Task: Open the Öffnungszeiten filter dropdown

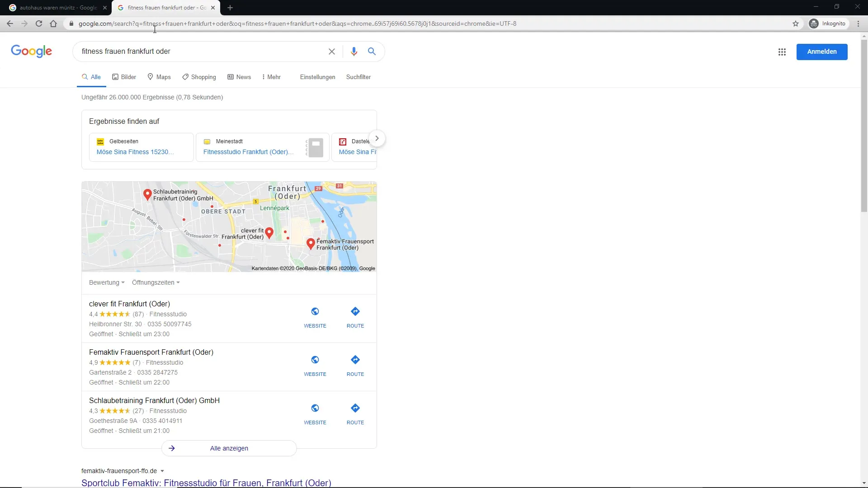Action: [x=156, y=282]
